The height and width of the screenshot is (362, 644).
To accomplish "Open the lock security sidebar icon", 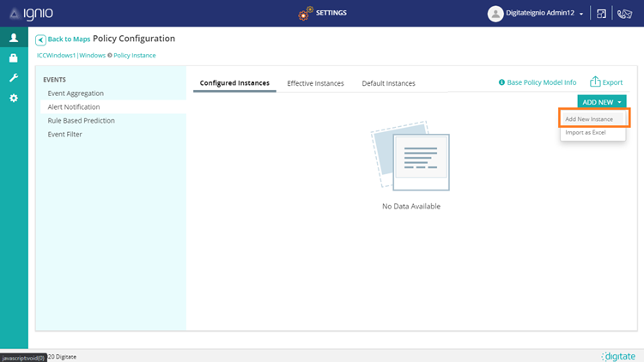I will 13,58.
